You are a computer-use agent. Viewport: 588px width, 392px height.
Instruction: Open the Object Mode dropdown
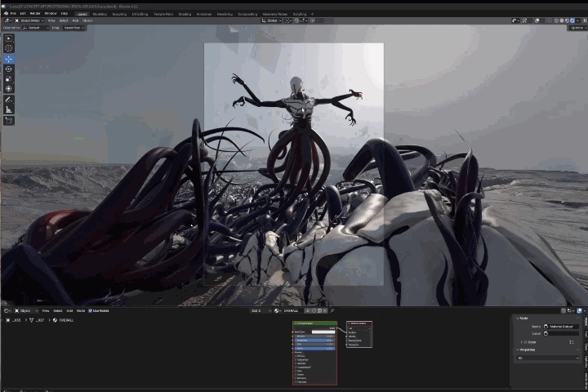click(x=29, y=20)
